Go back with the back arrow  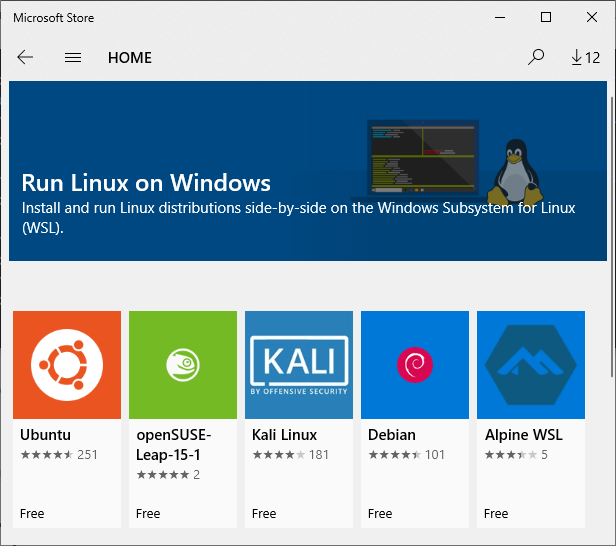25,57
